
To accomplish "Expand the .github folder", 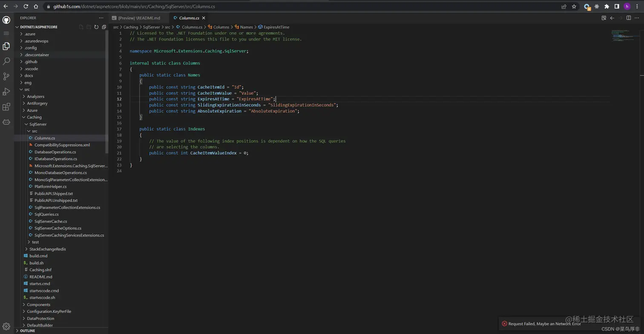I will coord(31,61).
